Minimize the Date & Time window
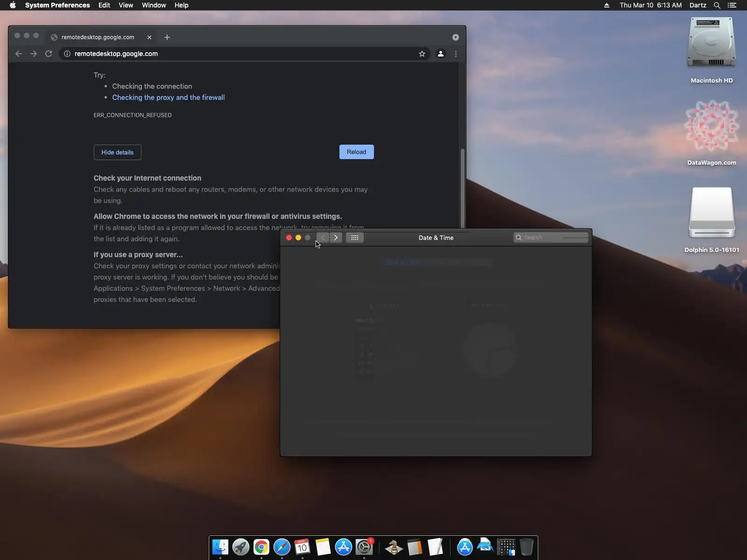Screen dimensions: 747x560 point(298,238)
